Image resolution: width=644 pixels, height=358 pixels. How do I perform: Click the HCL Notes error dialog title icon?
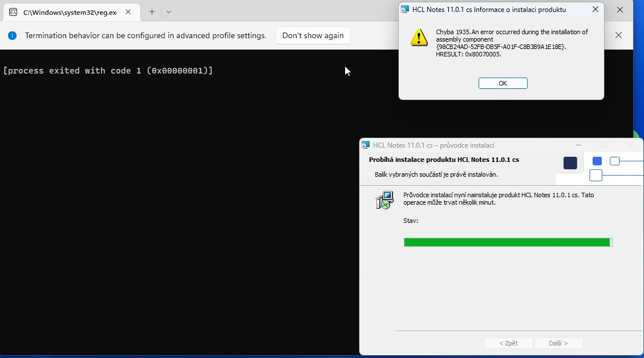click(405, 10)
